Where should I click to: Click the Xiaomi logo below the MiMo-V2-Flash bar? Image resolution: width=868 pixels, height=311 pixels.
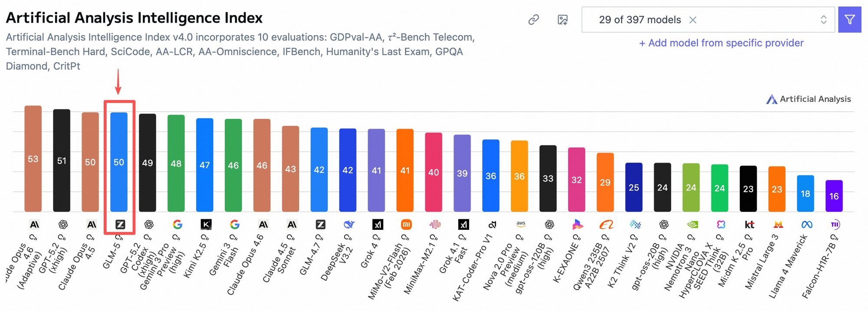click(x=406, y=224)
